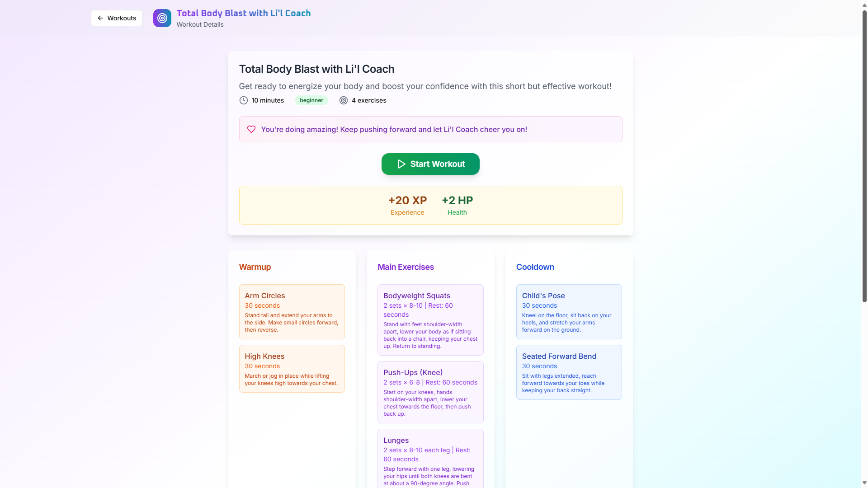Select the Seated Forward Bend card
Image resolution: width=868 pixels, height=488 pixels.
pyautogui.click(x=569, y=372)
